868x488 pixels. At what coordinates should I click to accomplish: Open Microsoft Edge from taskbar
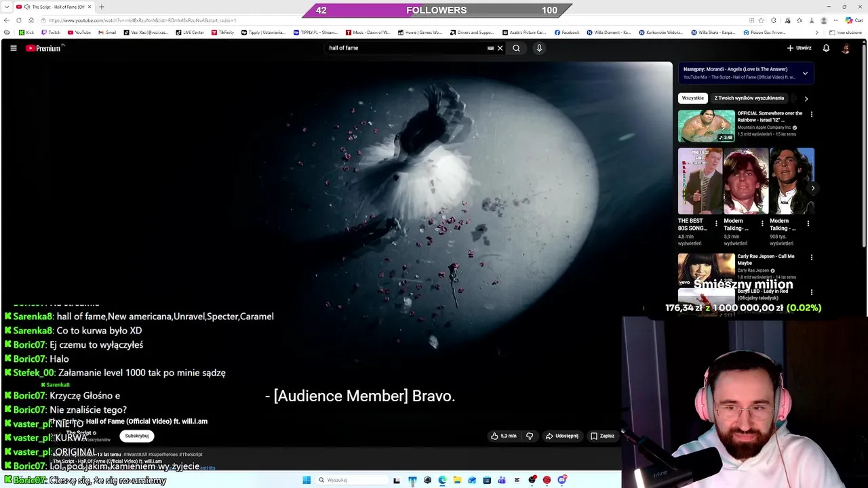[442, 480]
